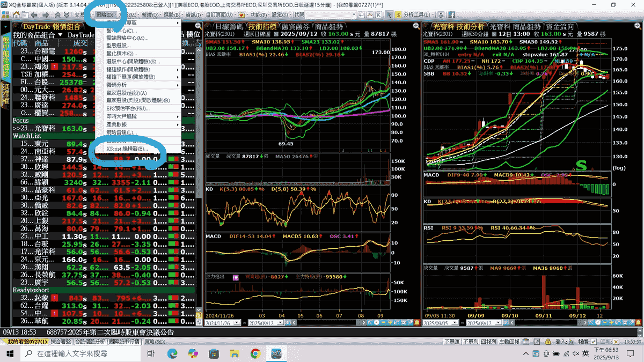
Task: Click the news ticker 688757 announcement
Action: (x=112, y=333)
